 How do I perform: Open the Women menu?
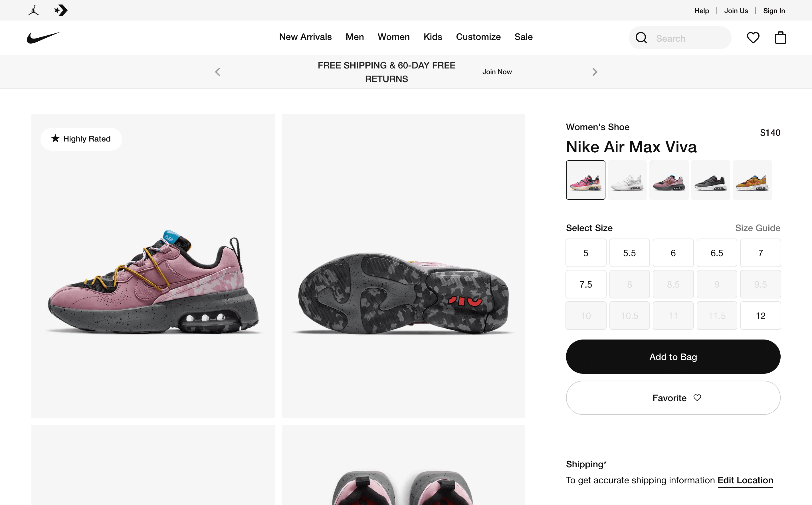(393, 37)
